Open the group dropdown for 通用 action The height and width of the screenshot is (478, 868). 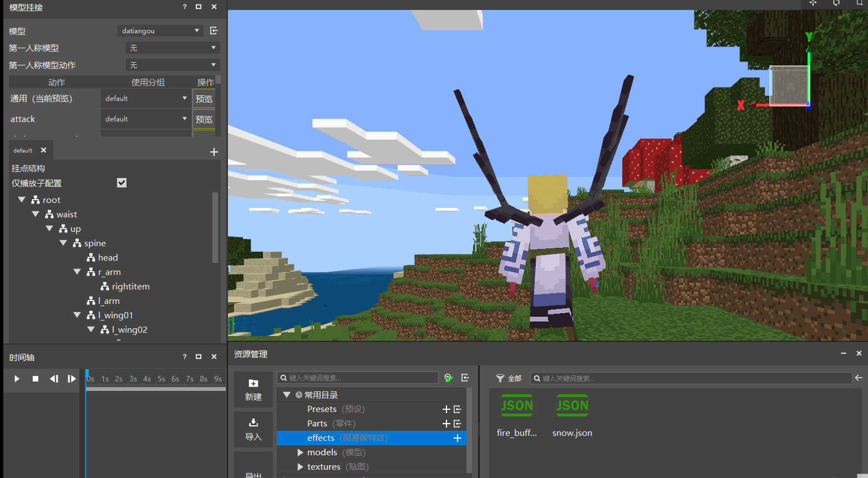(x=146, y=99)
